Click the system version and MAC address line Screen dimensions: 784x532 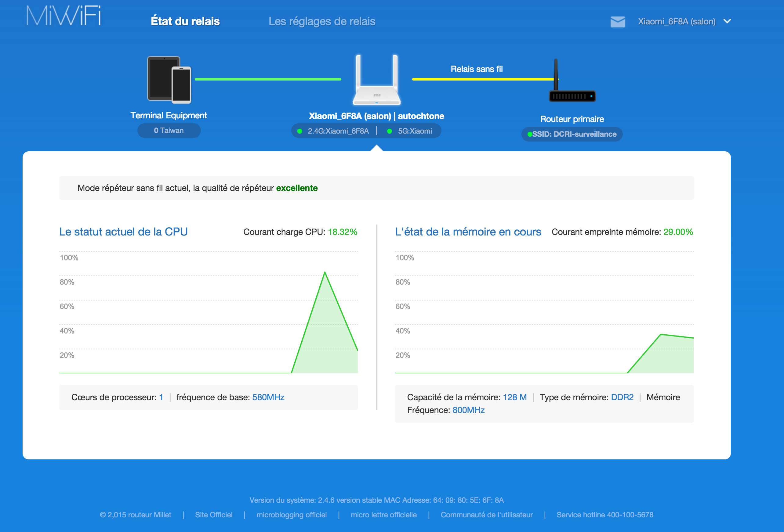(376, 500)
